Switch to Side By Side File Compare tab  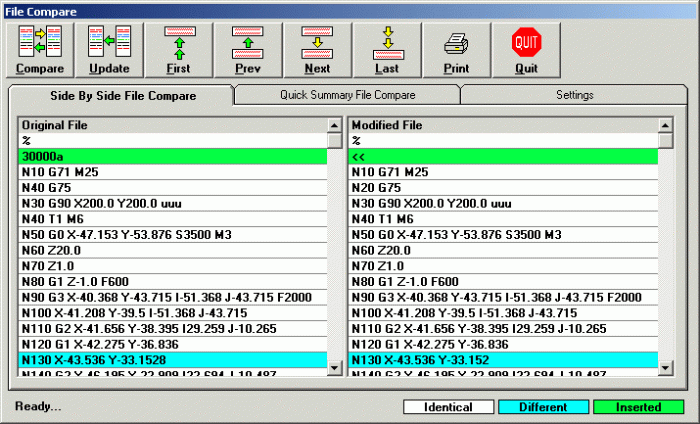click(x=121, y=96)
